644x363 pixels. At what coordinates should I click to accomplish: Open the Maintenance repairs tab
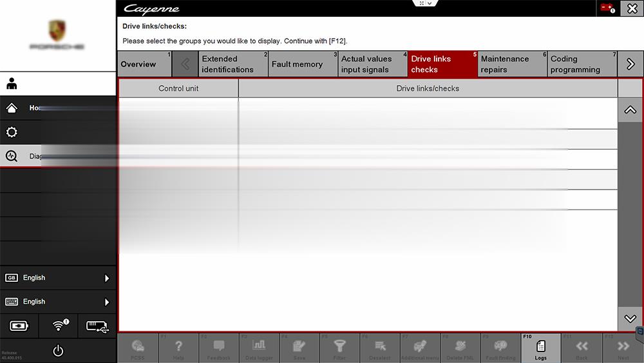(513, 64)
